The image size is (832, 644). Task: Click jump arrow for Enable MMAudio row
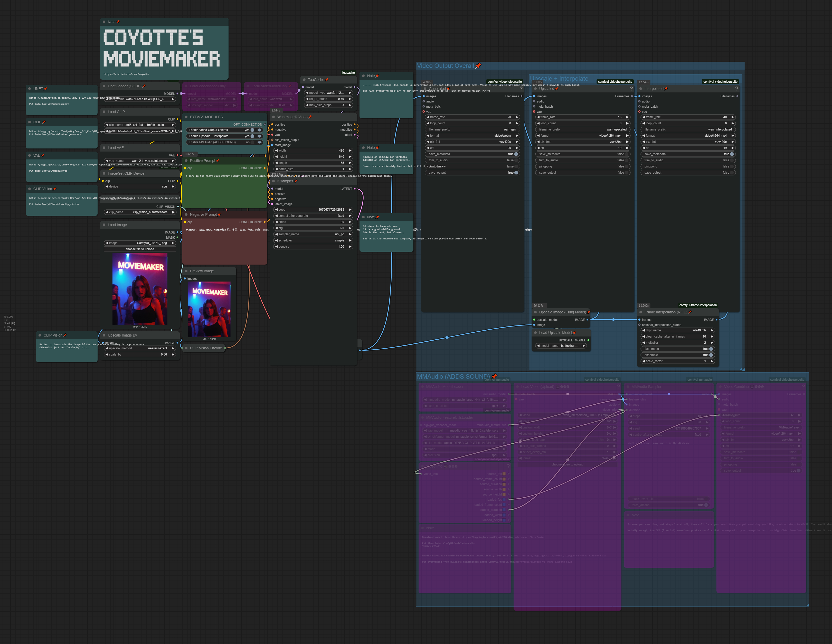[x=259, y=142]
